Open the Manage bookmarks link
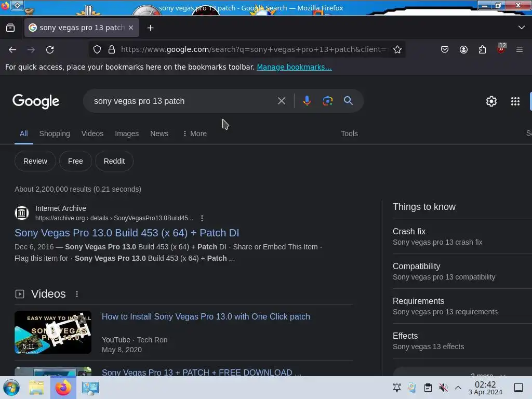The width and height of the screenshot is (532, 399). point(294,67)
